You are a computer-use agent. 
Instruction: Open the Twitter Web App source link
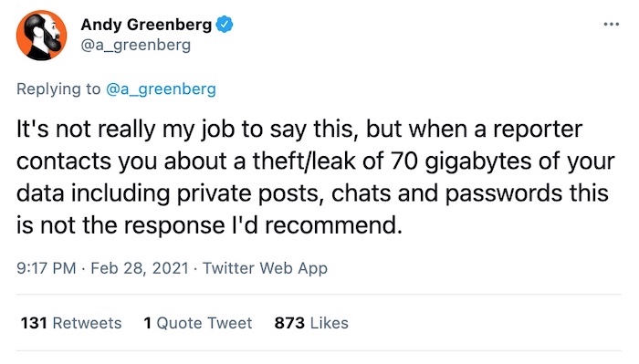point(265,268)
